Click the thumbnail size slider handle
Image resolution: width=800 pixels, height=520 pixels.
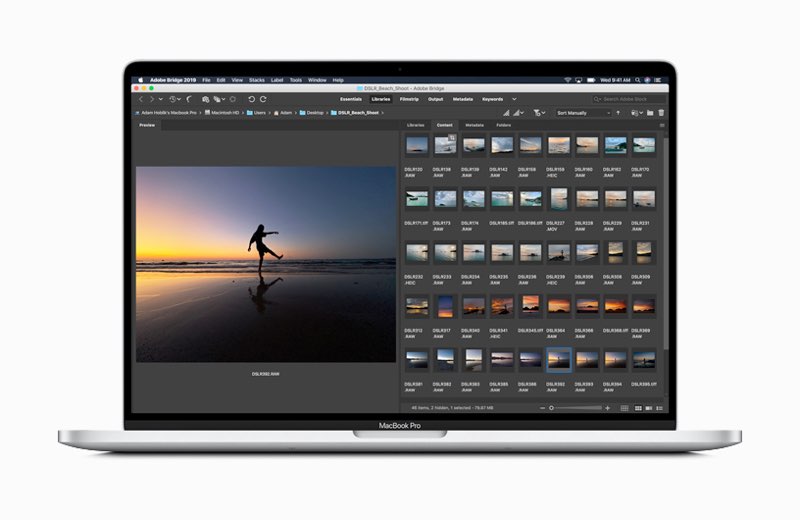coord(552,408)
